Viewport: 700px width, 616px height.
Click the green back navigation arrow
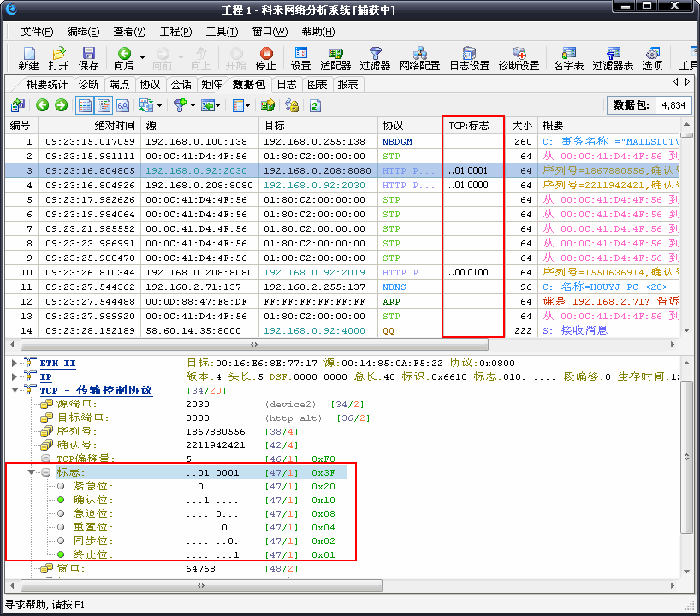tap(41, 104)
